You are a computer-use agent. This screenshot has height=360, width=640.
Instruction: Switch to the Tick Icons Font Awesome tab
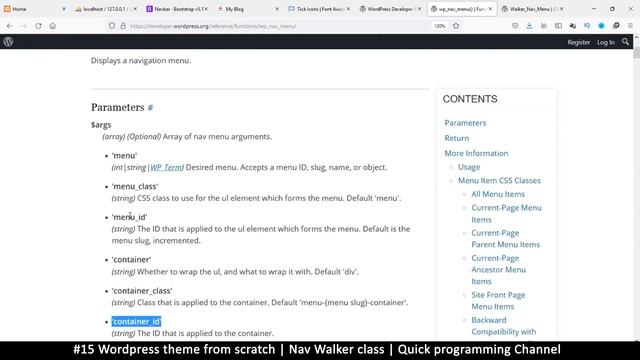click(318, 9)
